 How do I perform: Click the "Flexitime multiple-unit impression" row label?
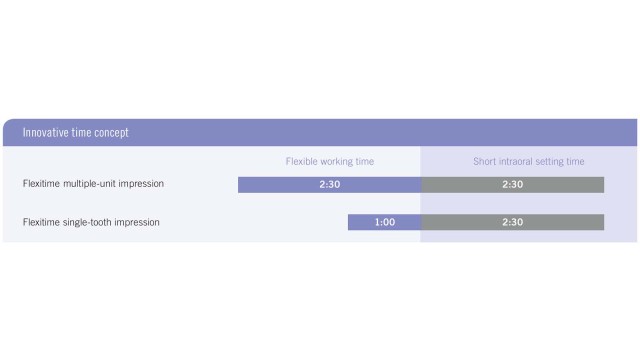(93, 184)
